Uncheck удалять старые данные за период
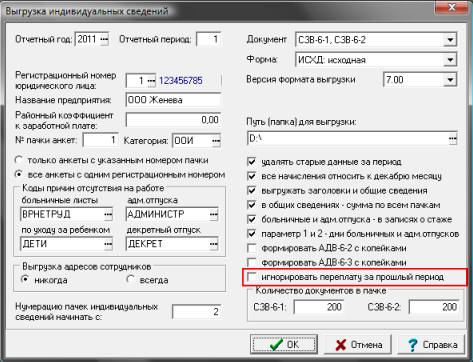Image resolution: width=473 pixels, height=362 pixels. coord(252,162)
